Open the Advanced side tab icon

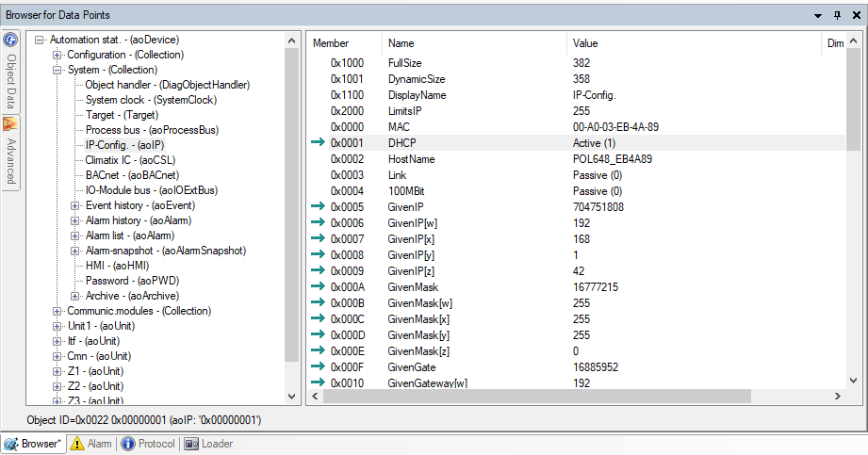click(10, 123)
